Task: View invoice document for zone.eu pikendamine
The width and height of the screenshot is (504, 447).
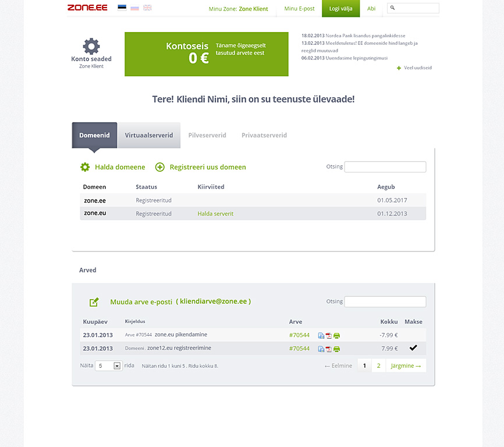Action: point(321,335)
